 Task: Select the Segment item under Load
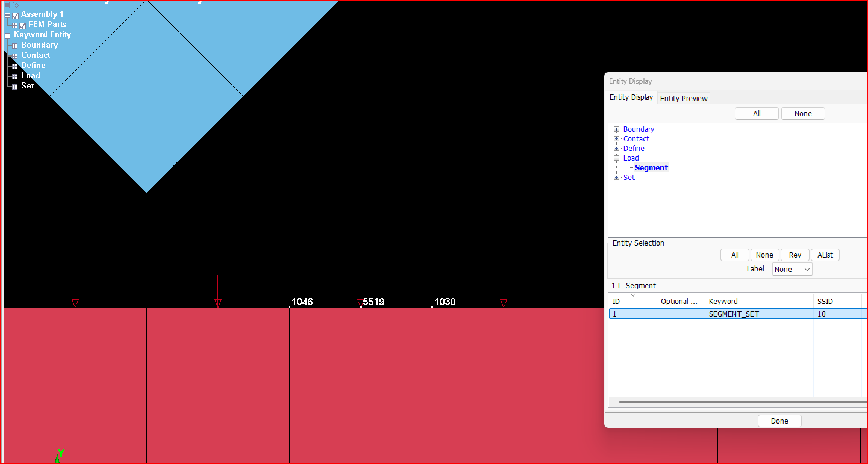pyautogui.click(x=651, y=168)
